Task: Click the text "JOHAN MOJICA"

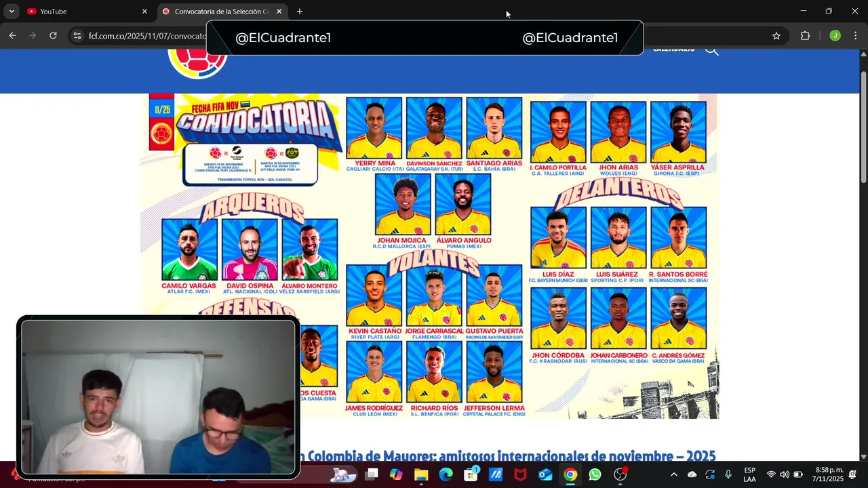Action: point(403,240)
